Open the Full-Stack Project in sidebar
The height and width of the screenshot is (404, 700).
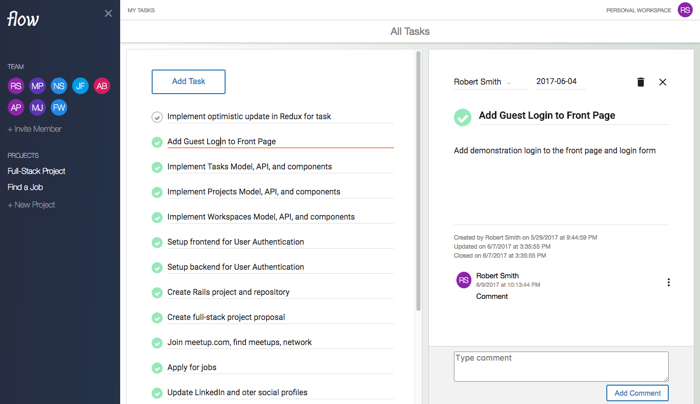[36, 171]
